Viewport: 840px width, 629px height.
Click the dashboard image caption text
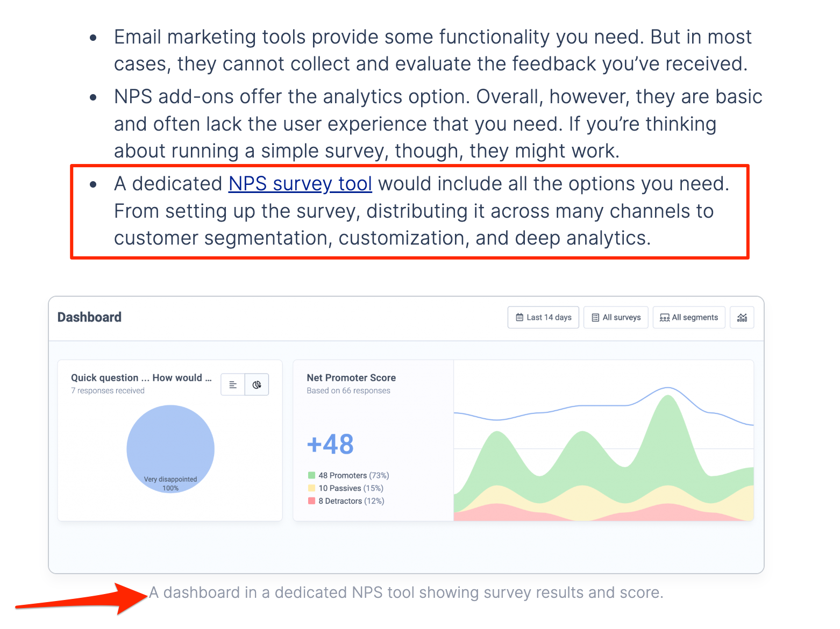click(406, 592)
